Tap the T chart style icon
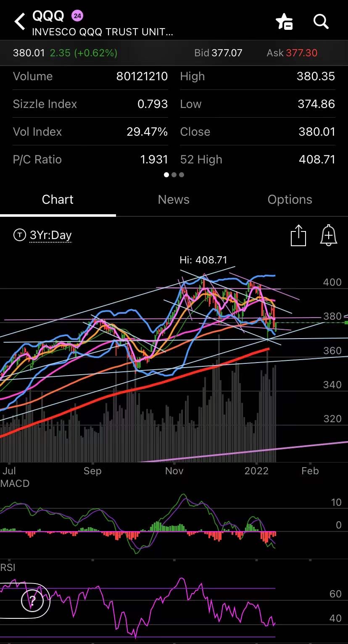Screen dimensions: 348x644 pyautogui.click(x=19, y=235)
